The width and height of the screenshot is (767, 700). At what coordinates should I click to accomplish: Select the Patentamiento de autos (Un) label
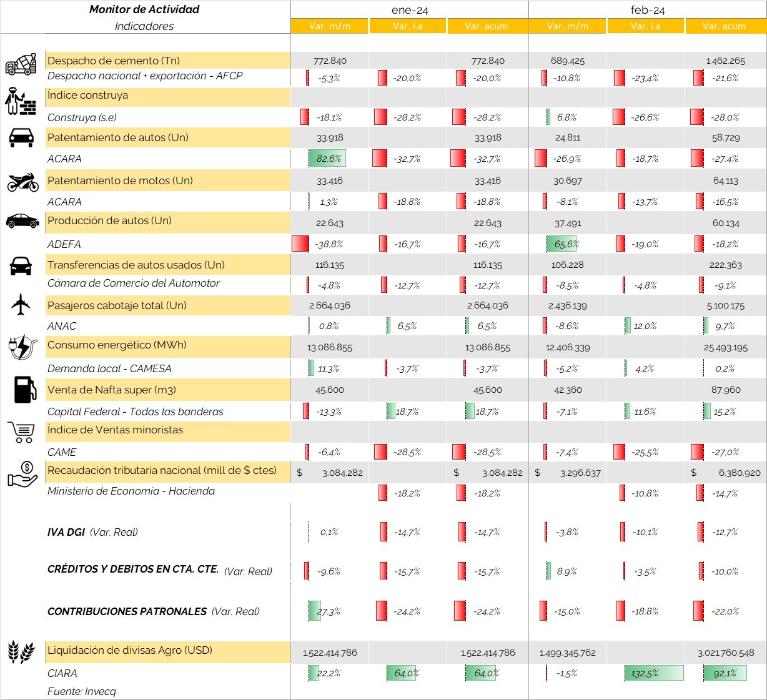click(118, 137)
